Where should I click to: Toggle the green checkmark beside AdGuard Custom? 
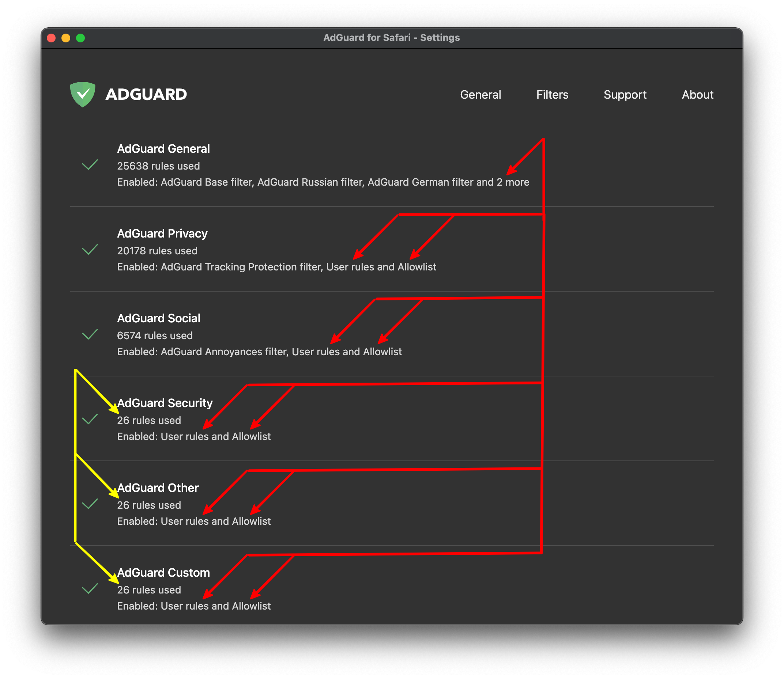click(x=91, y=589)
